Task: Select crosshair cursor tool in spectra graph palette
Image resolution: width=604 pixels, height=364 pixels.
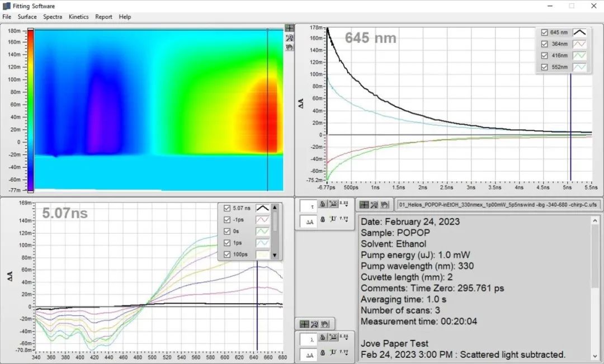Action: 304,324
